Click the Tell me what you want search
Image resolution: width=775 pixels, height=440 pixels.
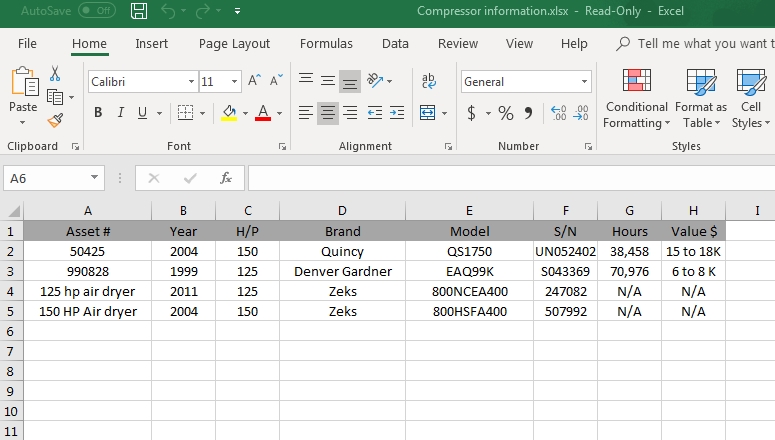point(695,44)
